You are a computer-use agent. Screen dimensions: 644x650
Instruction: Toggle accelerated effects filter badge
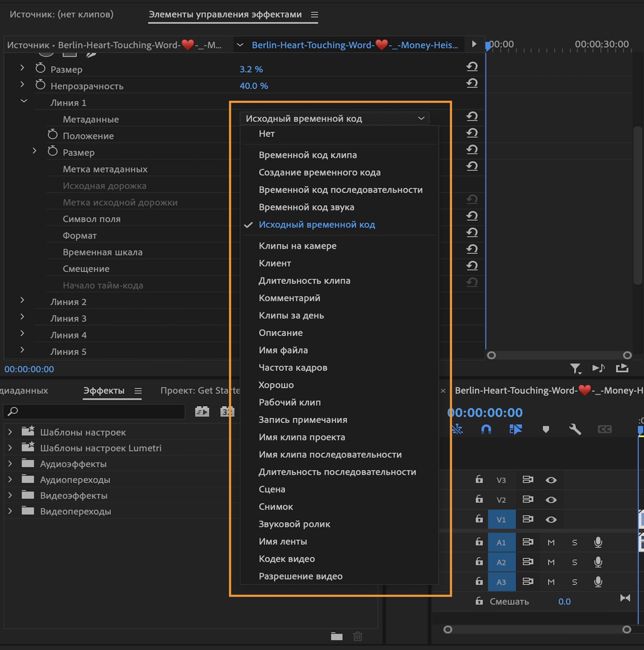click(202, 411)
